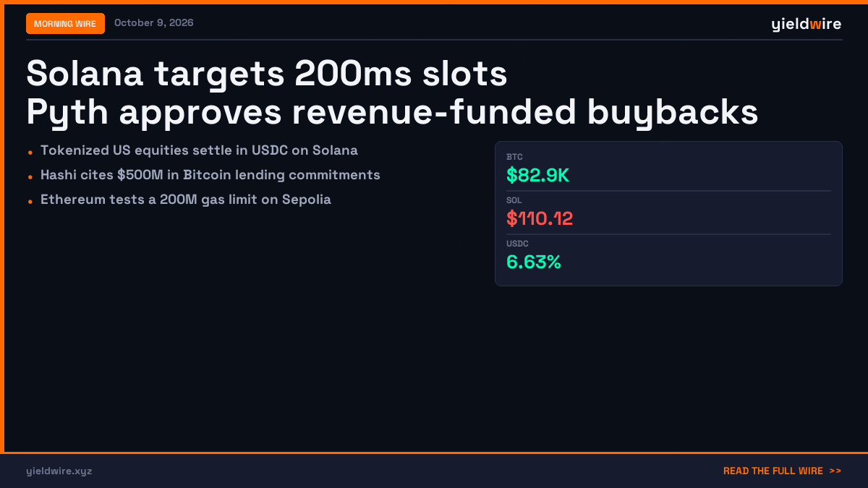This screenshot has height=488, width=868.
Task: Click the bullet dot beside Ethereum item
Action: pos(30,202)
